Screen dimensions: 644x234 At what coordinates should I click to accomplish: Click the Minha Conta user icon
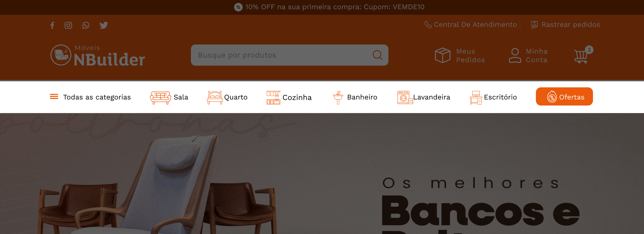515,55
